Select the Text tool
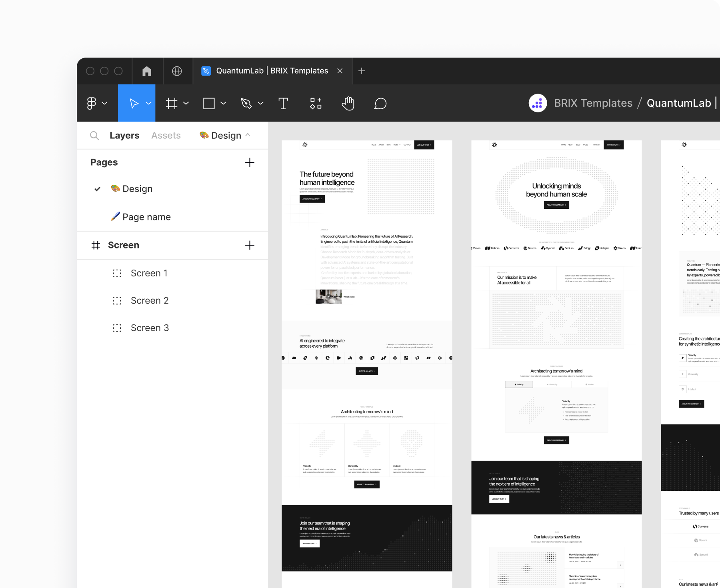Image resolution: width=720 pixels, height=588 pixels. [283, 103]
